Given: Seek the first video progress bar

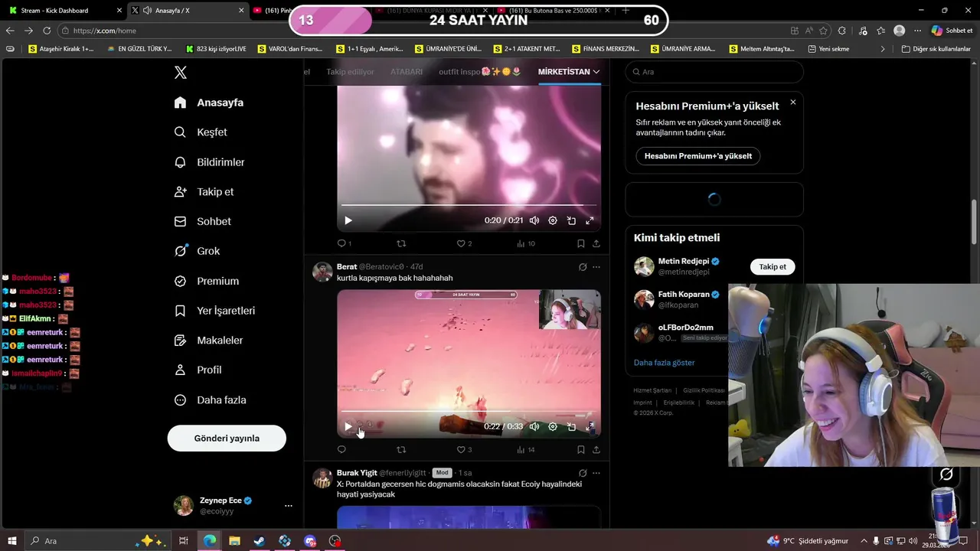Looking at the screenshot, I should (469, 205).
